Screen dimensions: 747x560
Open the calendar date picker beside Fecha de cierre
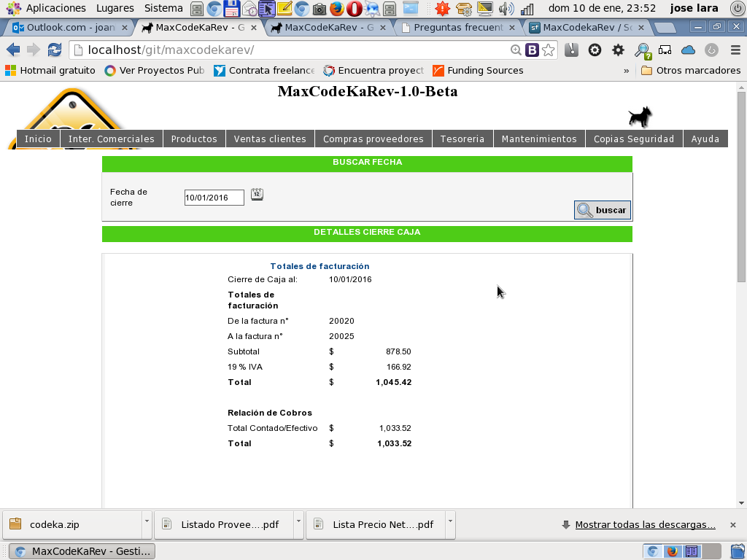(x=257, y=194)
